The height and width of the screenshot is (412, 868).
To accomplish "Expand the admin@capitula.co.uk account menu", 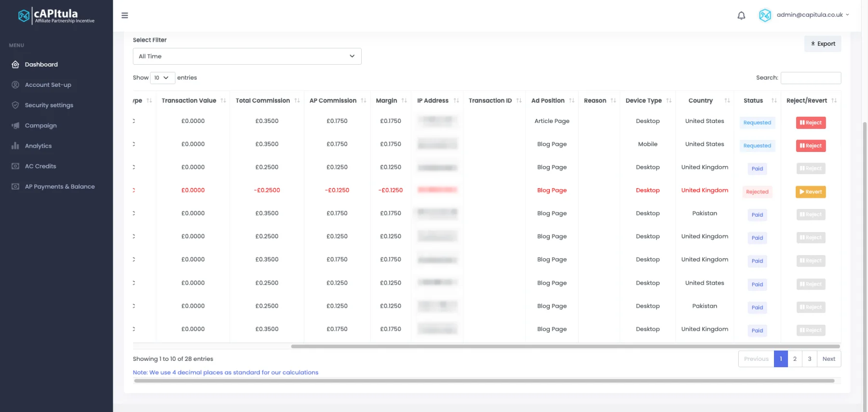I will [x=813, y=15].
